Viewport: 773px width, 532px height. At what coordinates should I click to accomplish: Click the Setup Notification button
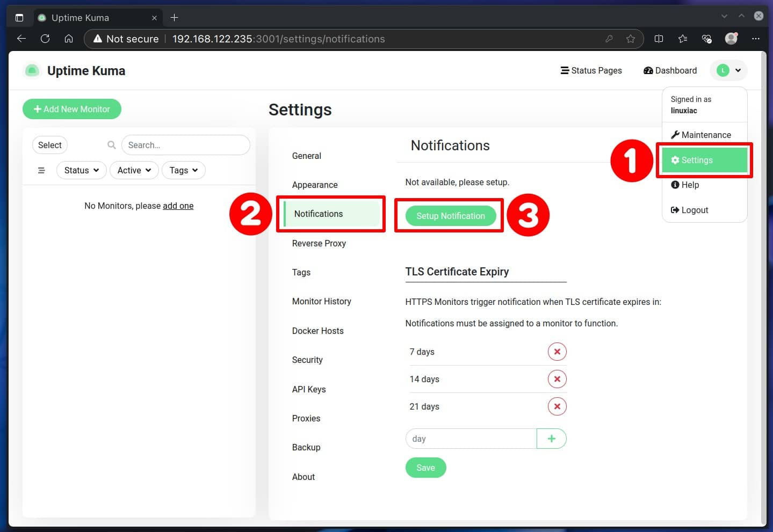coord(450,216)
